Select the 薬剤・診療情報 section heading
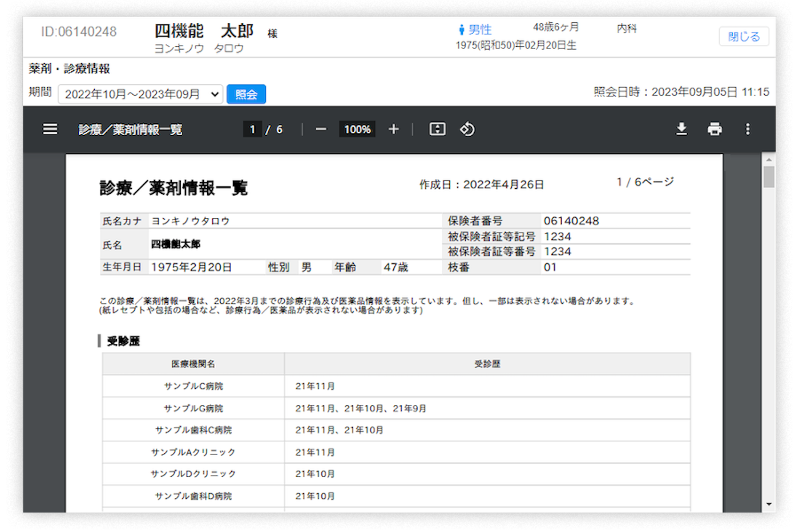Viewport: 799px width, 532px height. [x=68, y=68]
